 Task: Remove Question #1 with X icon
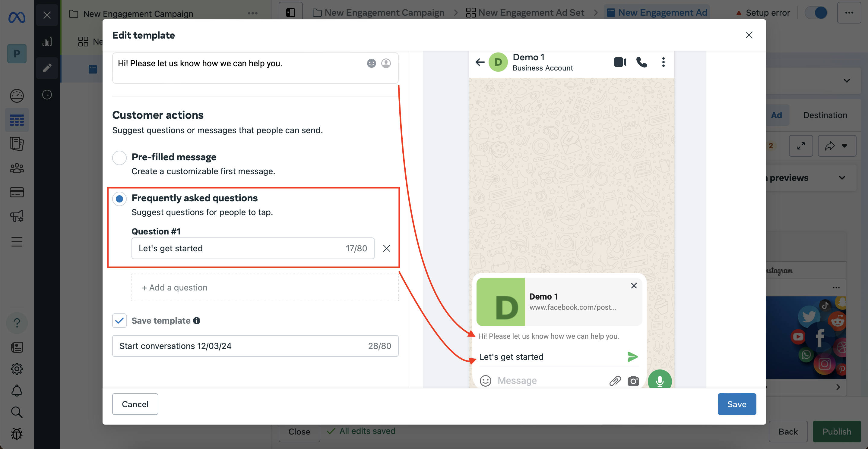(x=386, y=248)
